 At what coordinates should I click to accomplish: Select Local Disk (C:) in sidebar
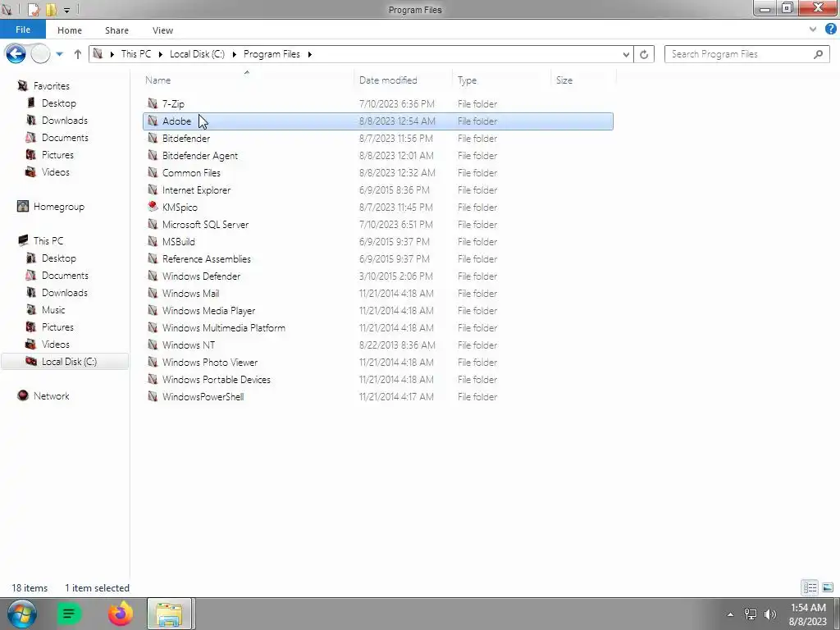coord(65,362)
